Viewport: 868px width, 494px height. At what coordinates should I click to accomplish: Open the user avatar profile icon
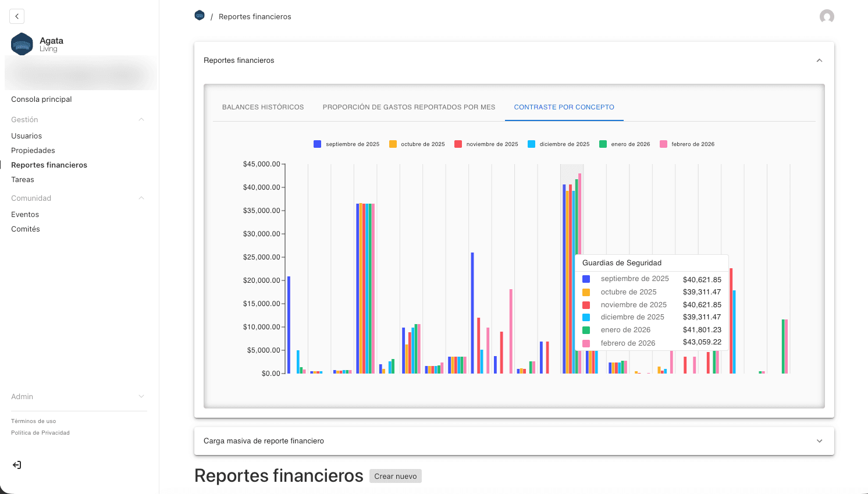coord(826,16)
